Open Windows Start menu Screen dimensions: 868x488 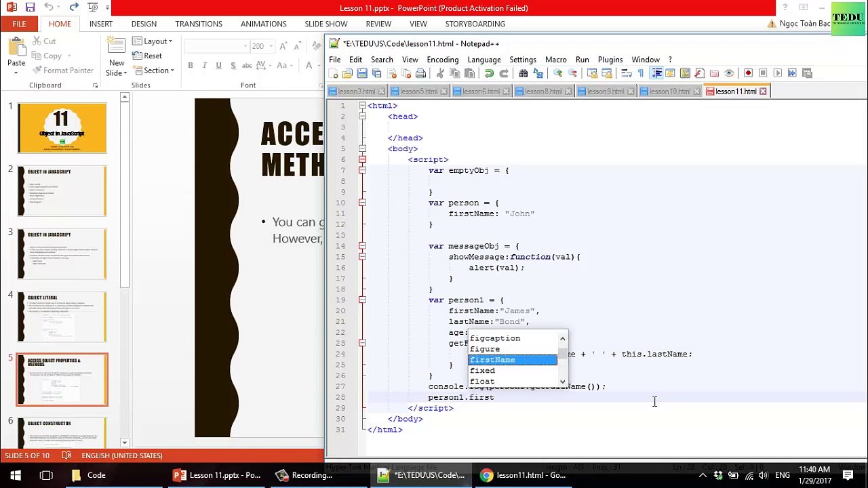[15, 475]
